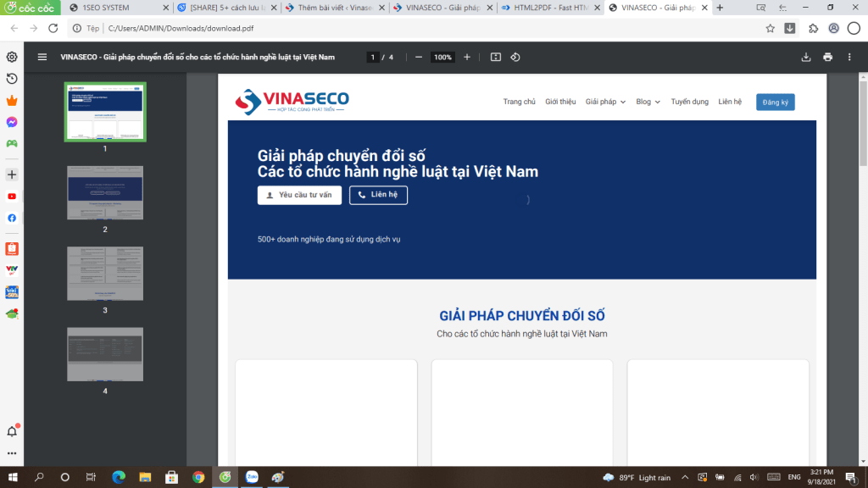Open the extensions puzzle icon

coord(813,28)
